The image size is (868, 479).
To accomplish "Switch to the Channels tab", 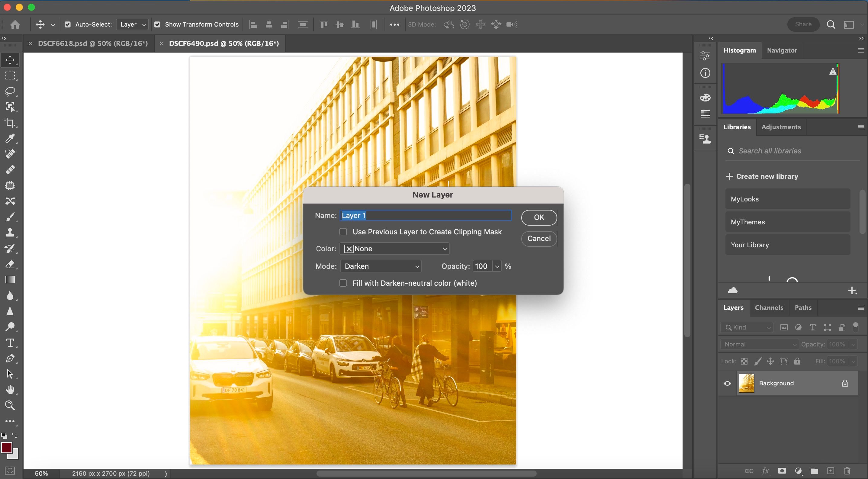I will 769,307.
